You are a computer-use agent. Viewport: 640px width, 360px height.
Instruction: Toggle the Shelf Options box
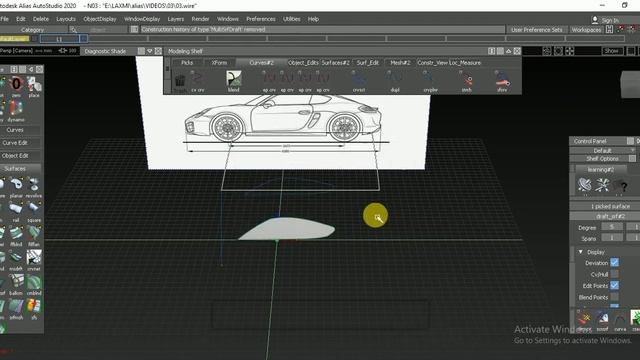click(632, 158)
